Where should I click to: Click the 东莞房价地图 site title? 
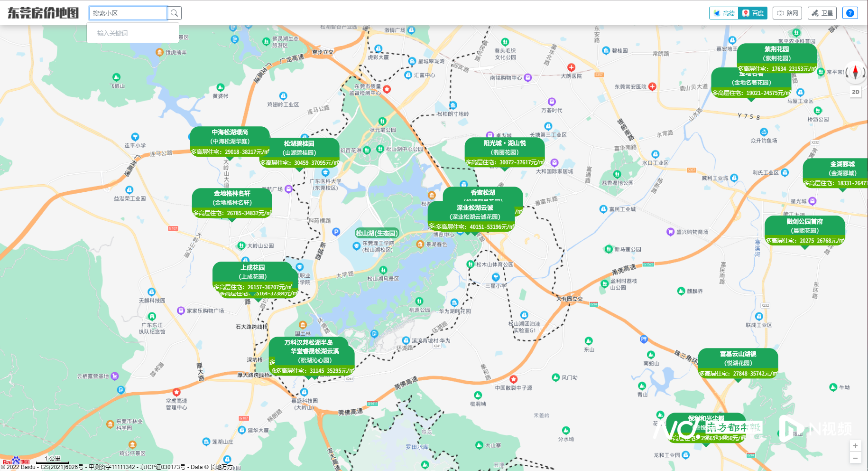pos(43,13)
